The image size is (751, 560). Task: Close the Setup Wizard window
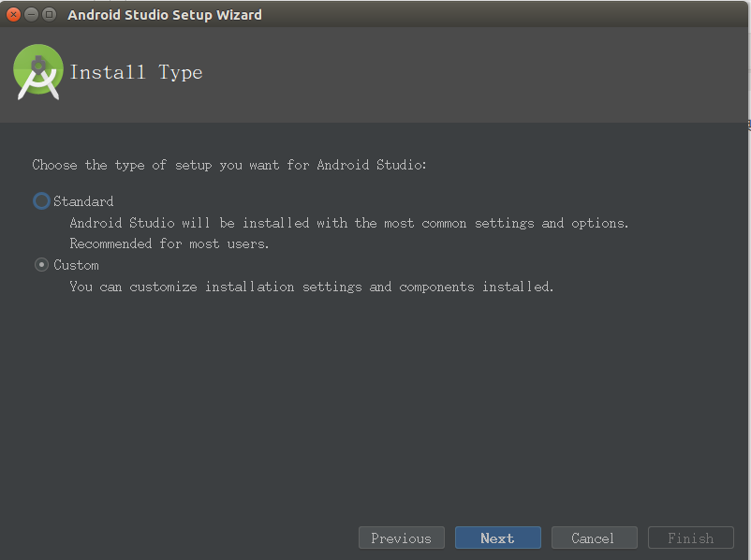13,14
